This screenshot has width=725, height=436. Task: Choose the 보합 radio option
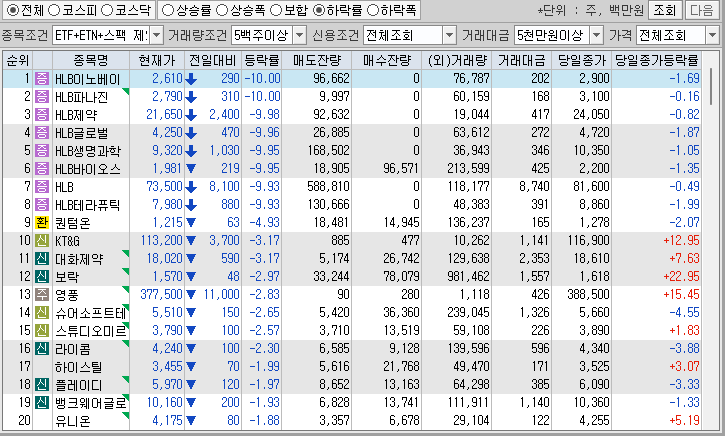point(276,10)
